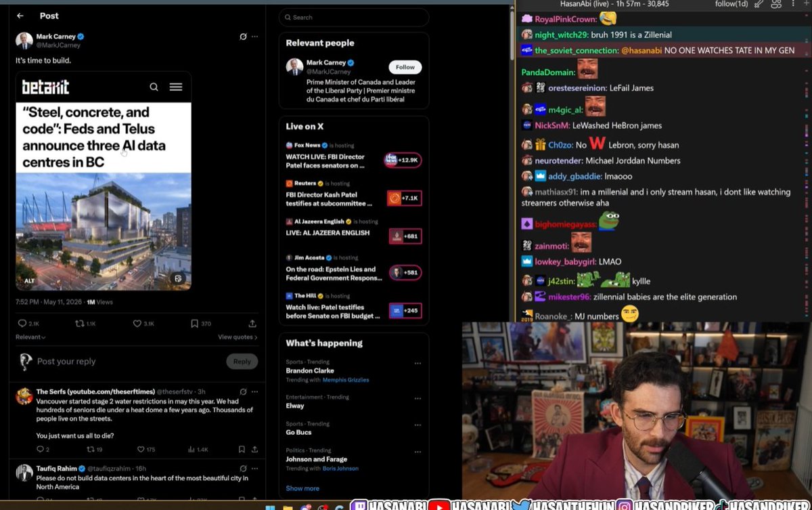
Task: Click the magnifier icon in the Search box
Action: coord(288,18)
